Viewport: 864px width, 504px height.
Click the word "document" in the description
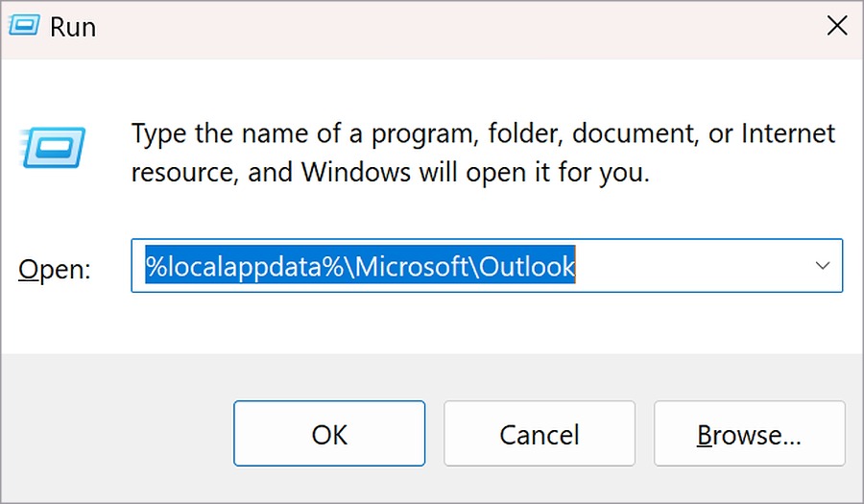coord(636,133)
